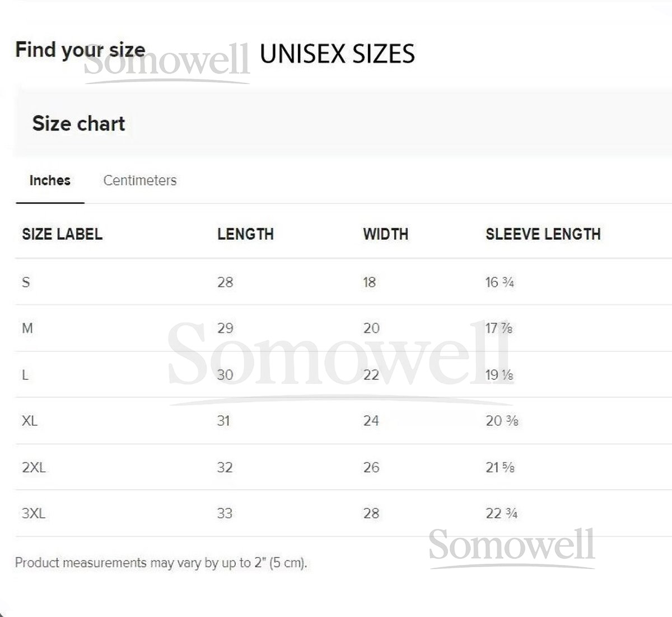Select the 3XL size row label

34,513
